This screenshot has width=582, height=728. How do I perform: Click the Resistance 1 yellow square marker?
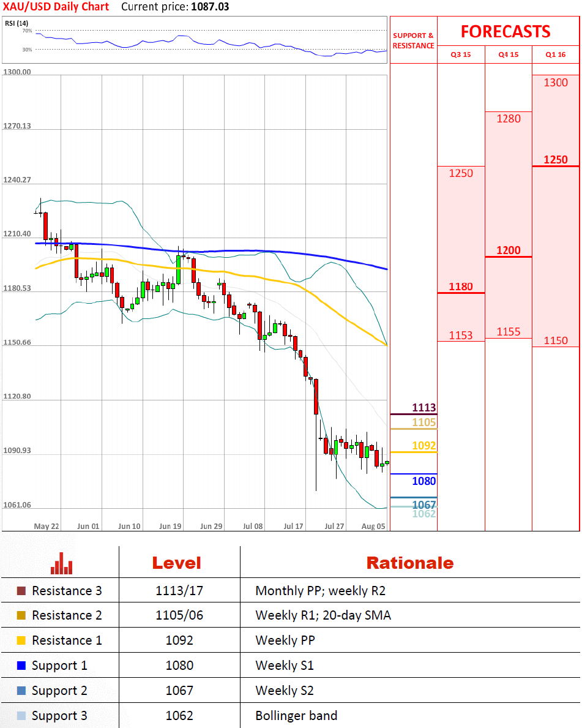(21, 640)
